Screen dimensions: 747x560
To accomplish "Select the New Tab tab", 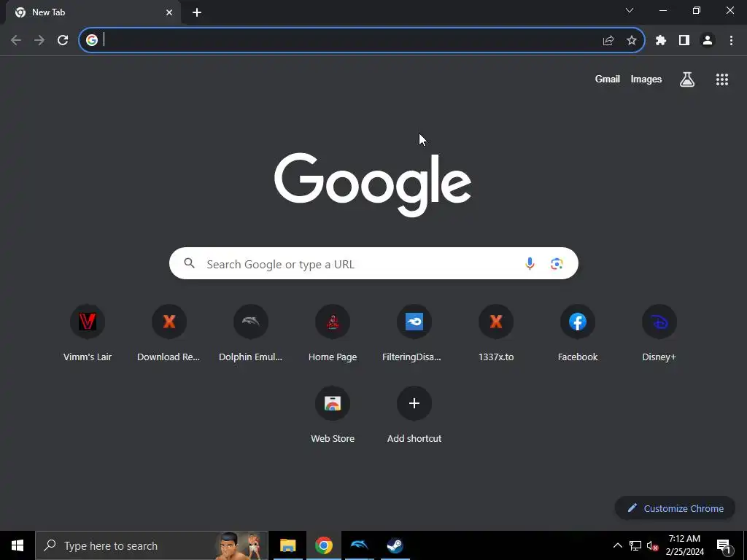I will [93, 12].
